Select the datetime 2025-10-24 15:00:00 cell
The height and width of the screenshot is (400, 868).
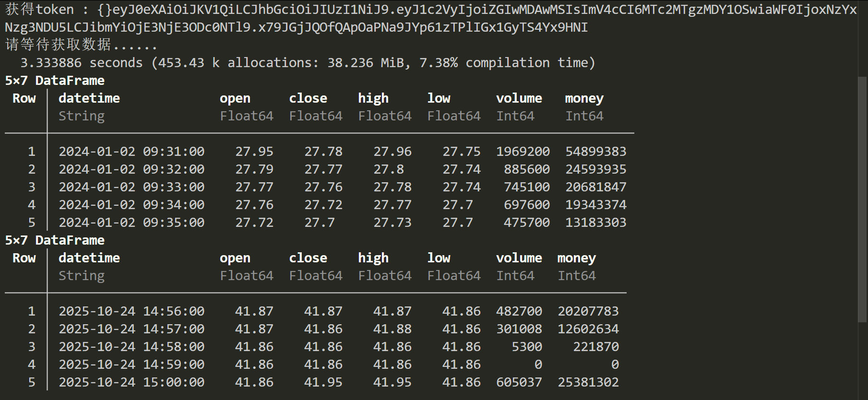coord(131,382)
